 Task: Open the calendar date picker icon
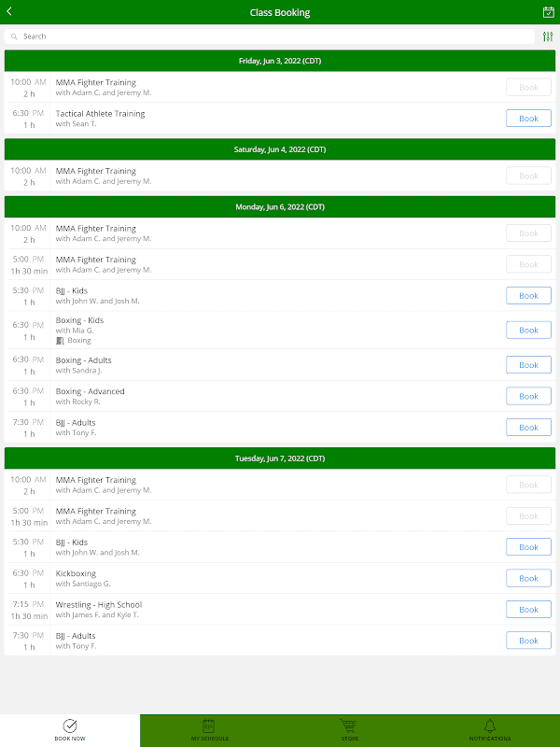coord(549,12)
